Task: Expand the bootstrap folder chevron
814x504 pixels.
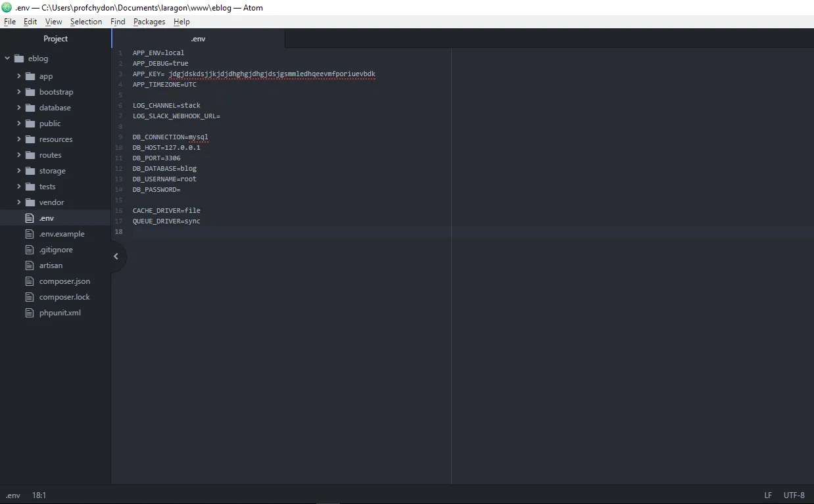Action: (19, 92)
